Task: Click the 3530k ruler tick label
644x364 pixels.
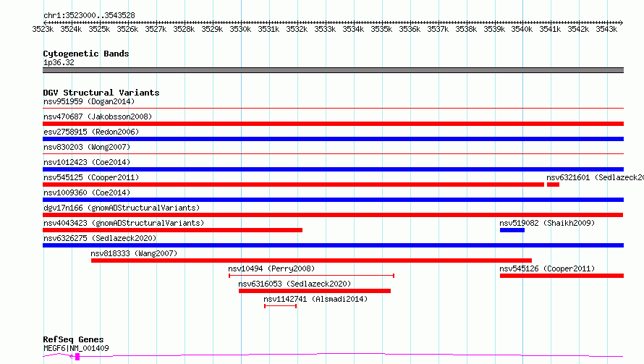Action: coord(240,29)
